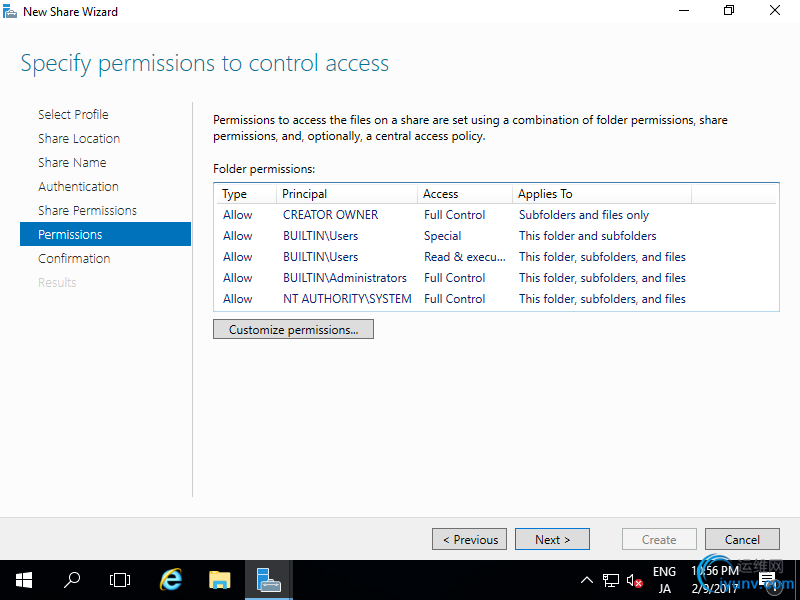The image size is (800, 600).
Task: Click Full Control cell for Administrators
Action: coord(454,278)
